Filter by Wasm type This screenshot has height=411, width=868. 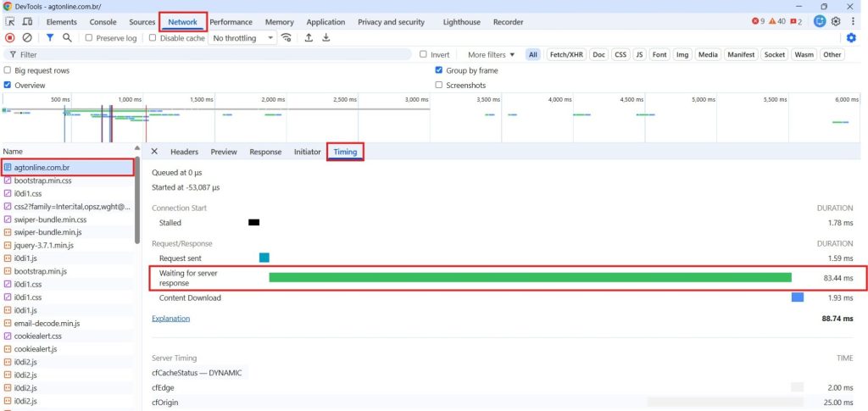(x=804, y=55)
